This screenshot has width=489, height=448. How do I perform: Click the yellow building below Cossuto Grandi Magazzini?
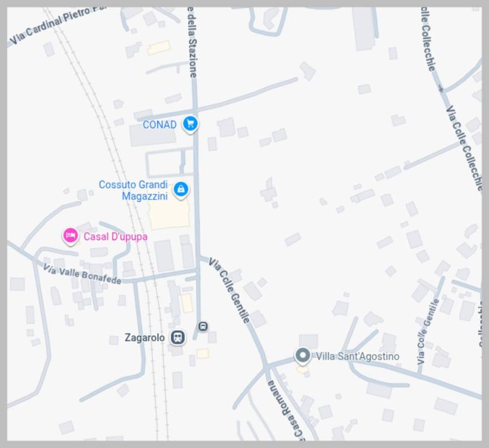coord(170,213)
